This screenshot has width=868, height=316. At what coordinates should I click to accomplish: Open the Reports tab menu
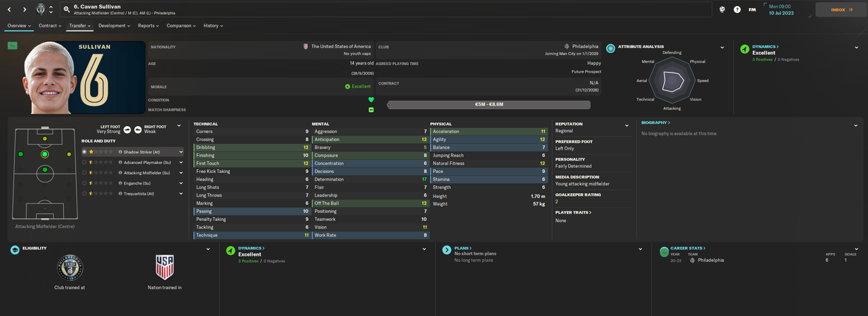[149, 26]
